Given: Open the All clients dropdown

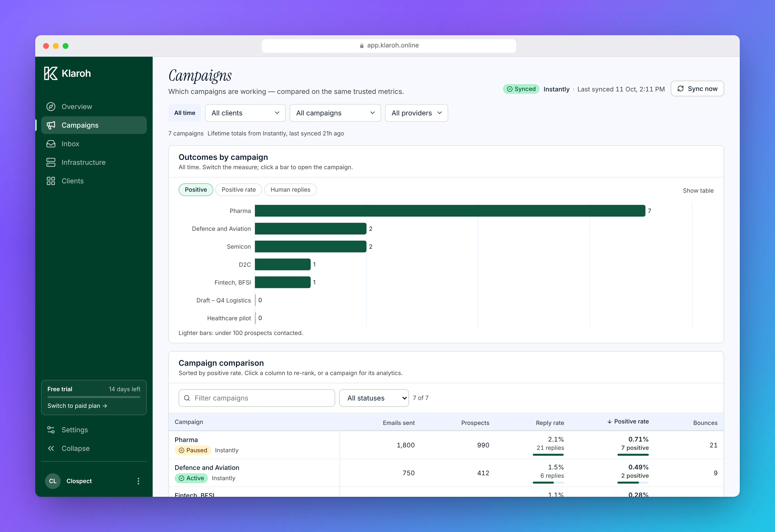Looking at the screenshot, I should [245, 113].
